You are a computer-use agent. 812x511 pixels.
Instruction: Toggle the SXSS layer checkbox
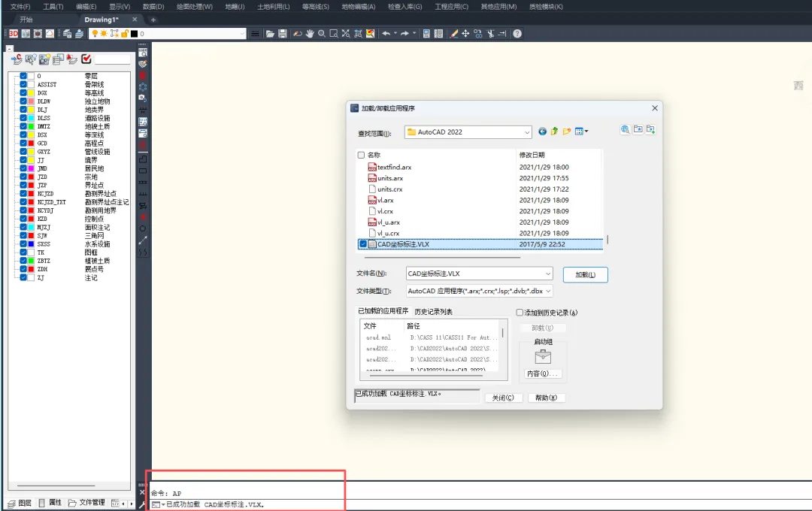(23, 243)
